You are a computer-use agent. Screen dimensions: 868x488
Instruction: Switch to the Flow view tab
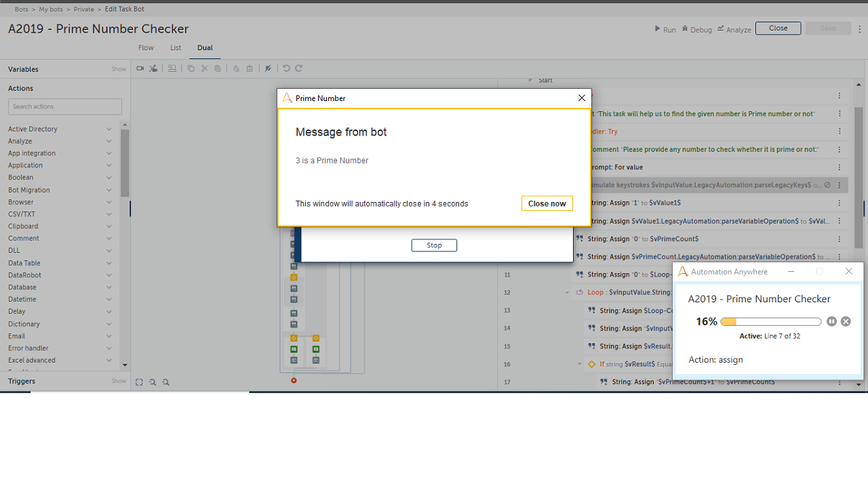[x=146, y=48]
